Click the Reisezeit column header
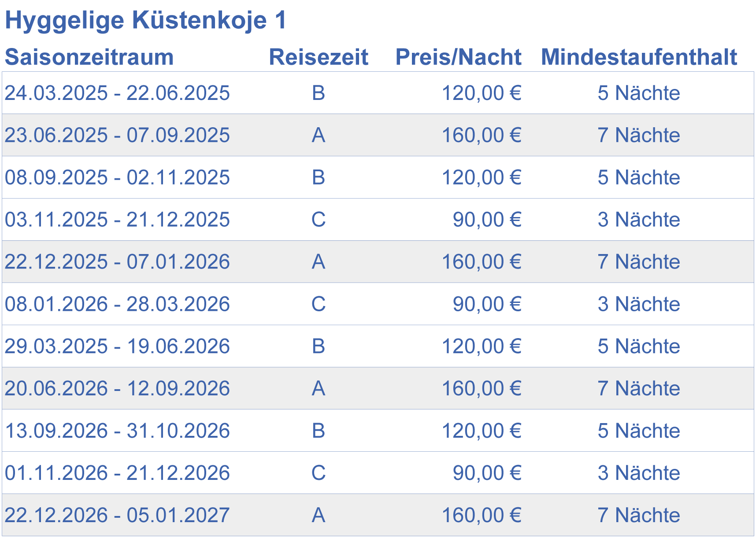 pos(319,57)
